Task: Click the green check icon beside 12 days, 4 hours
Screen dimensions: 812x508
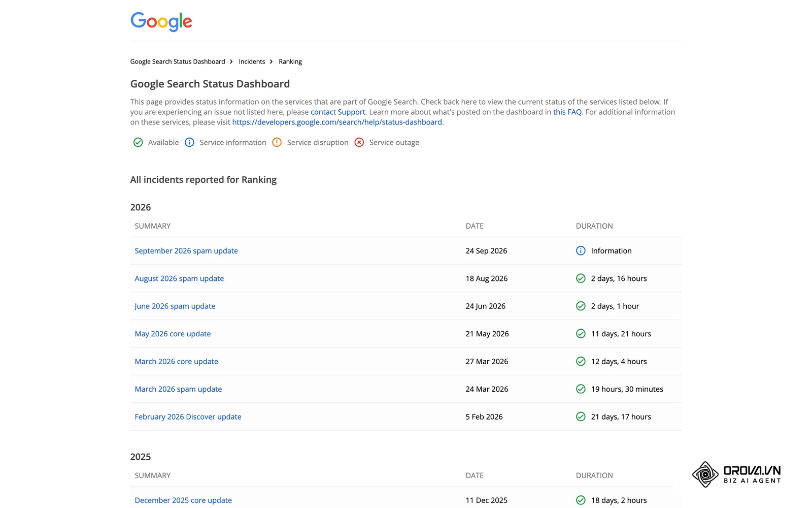Action: click(581, 361)
